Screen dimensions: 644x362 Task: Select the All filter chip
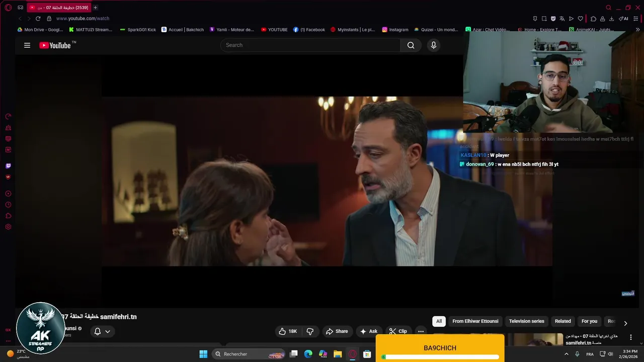(x=439, y=321)
